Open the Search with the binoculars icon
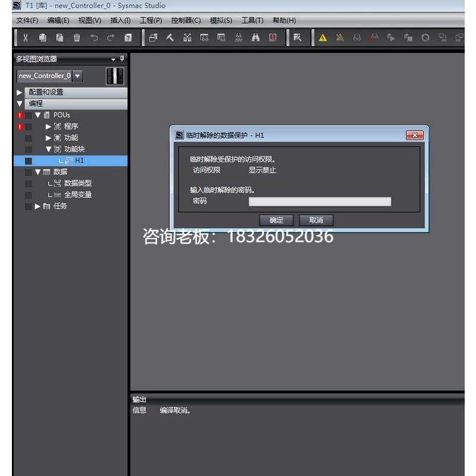 [x=255, y=37]
